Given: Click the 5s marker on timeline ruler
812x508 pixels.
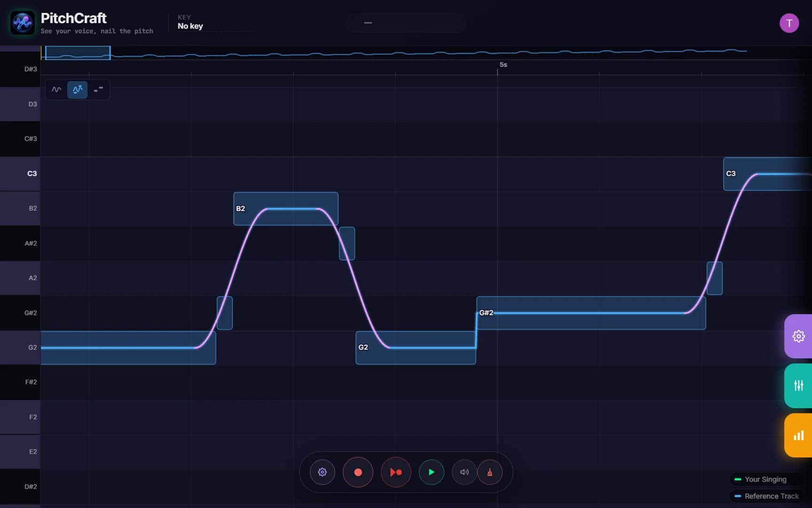Looking at the screenshot, I should click(x=503, y=65).
